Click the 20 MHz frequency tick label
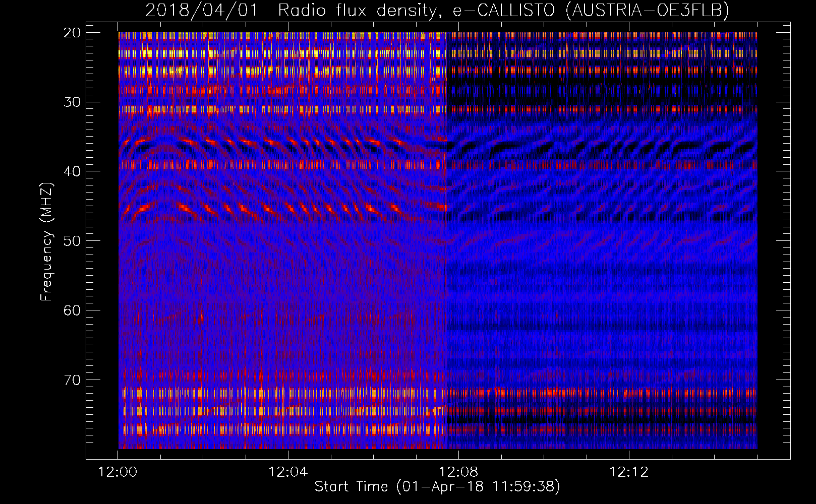Screen dimensions: 816x504 73,33
